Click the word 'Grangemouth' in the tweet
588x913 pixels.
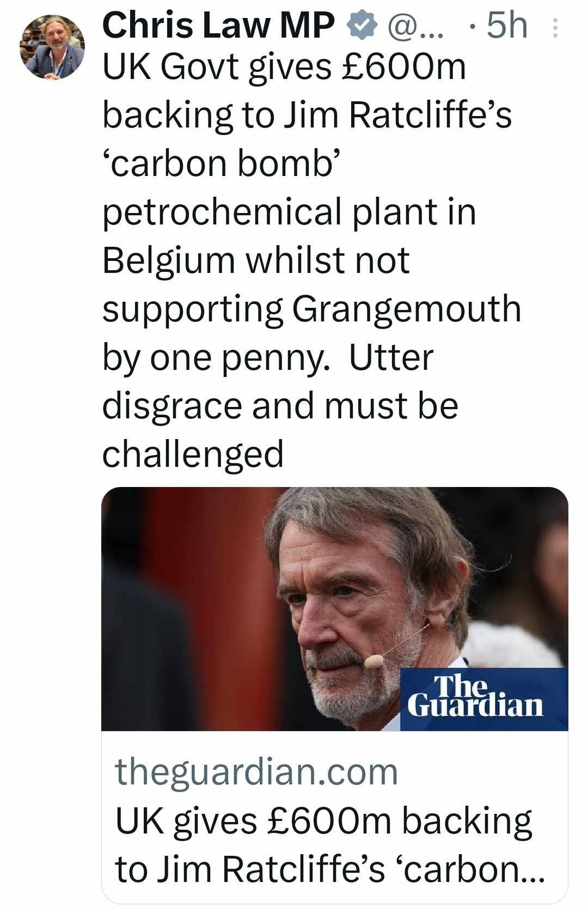click(406, 309)
